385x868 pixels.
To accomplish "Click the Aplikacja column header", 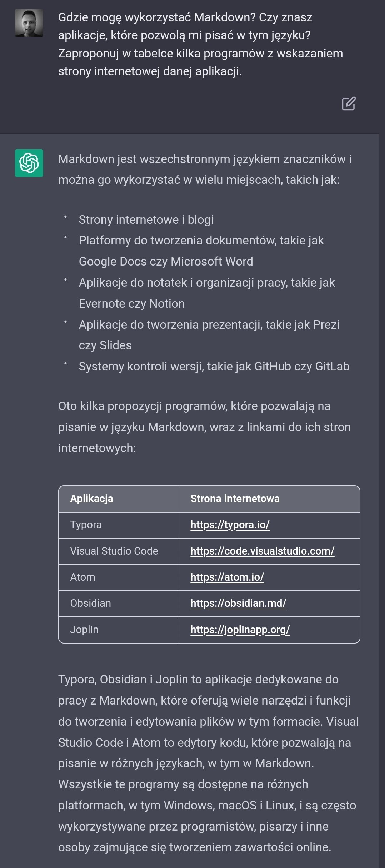I will pos(91,499).
